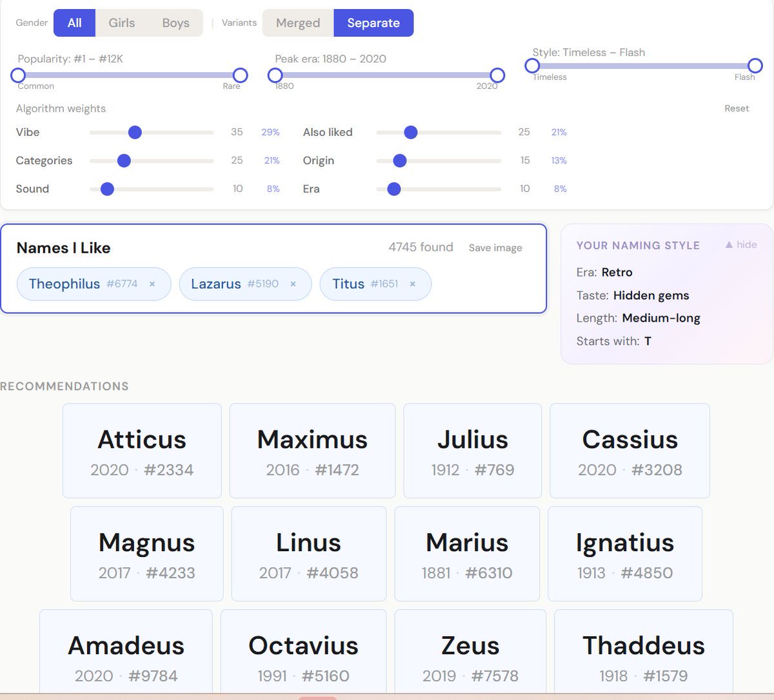Switch variants to Merged
Image resolution: width=774 pixels, height=700 pixels.
pyautogui.click(x=298, y=23)
